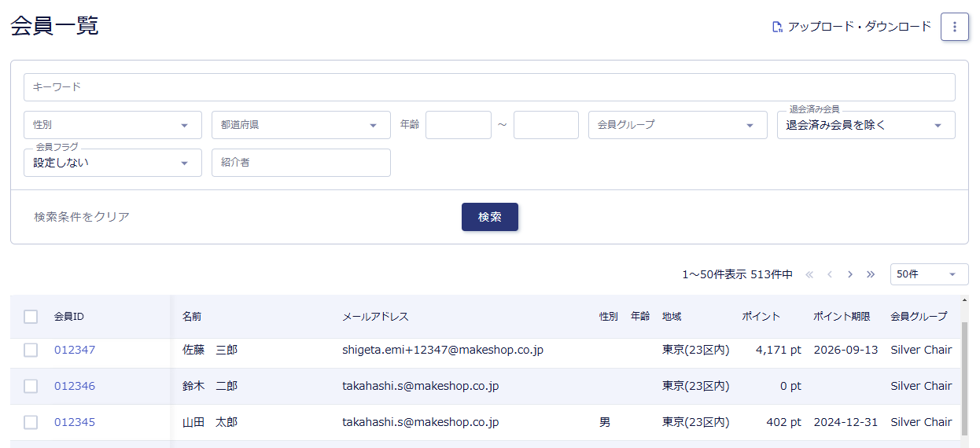Jump to last page double arrow
Image resolution: width=980 pixels, height=448 pixels.
(x=870, y=274)
